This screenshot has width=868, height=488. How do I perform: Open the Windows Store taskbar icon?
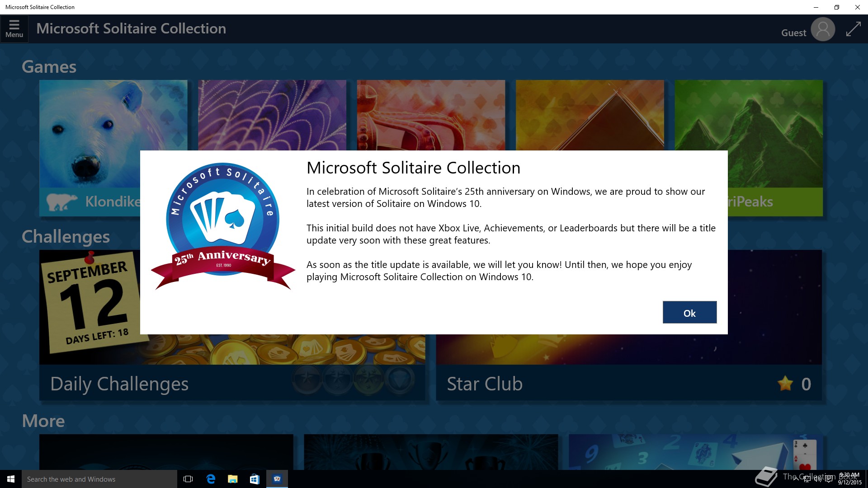pos(255,479)
